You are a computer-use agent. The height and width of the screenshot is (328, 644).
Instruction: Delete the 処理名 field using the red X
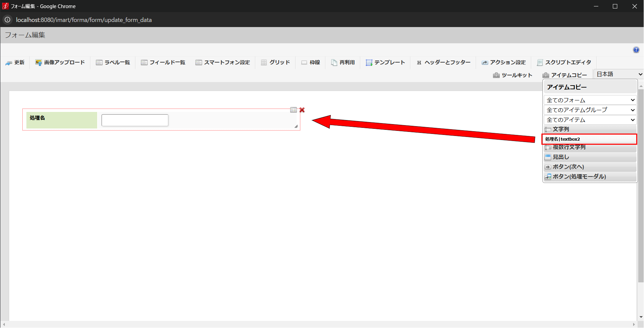[302, 110]
